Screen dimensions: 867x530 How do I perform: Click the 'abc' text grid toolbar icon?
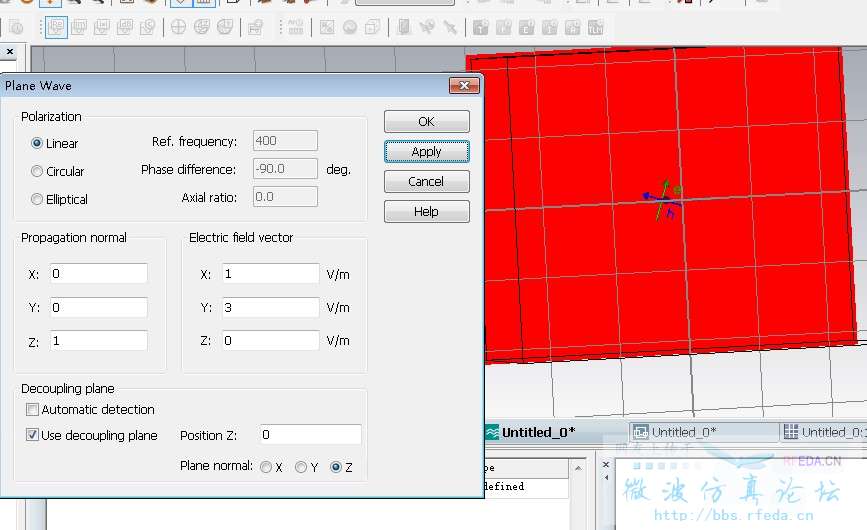[x=296, y=27]
